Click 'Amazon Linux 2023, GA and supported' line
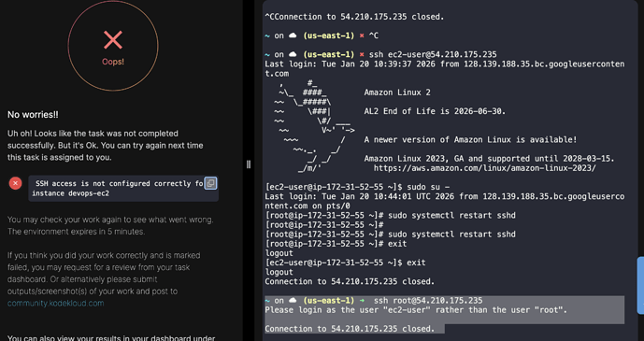Viewport: 644px width, 341px height. point(489,159)
